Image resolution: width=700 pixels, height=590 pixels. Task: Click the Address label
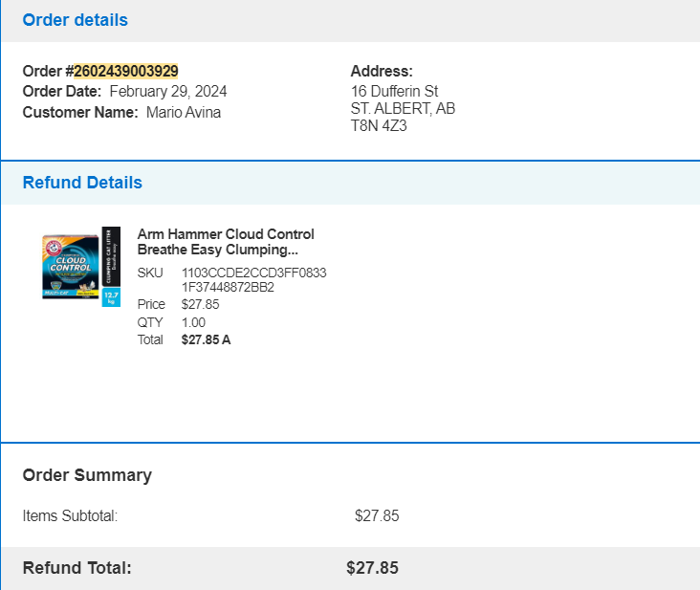pyautogui.click(x=382, y=71)
